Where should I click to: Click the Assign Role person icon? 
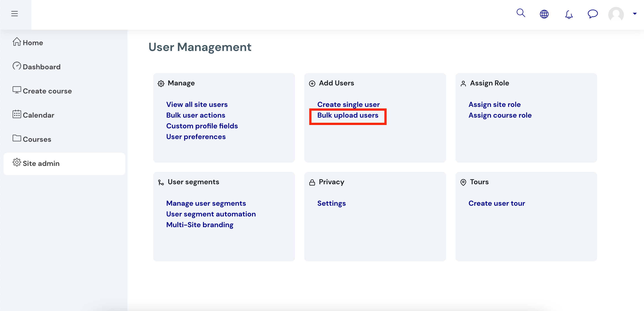tap(463, 83)
